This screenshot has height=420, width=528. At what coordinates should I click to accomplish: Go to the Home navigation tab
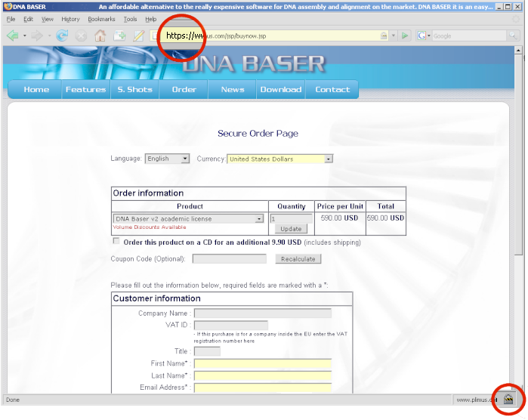(x=36, y=90)
